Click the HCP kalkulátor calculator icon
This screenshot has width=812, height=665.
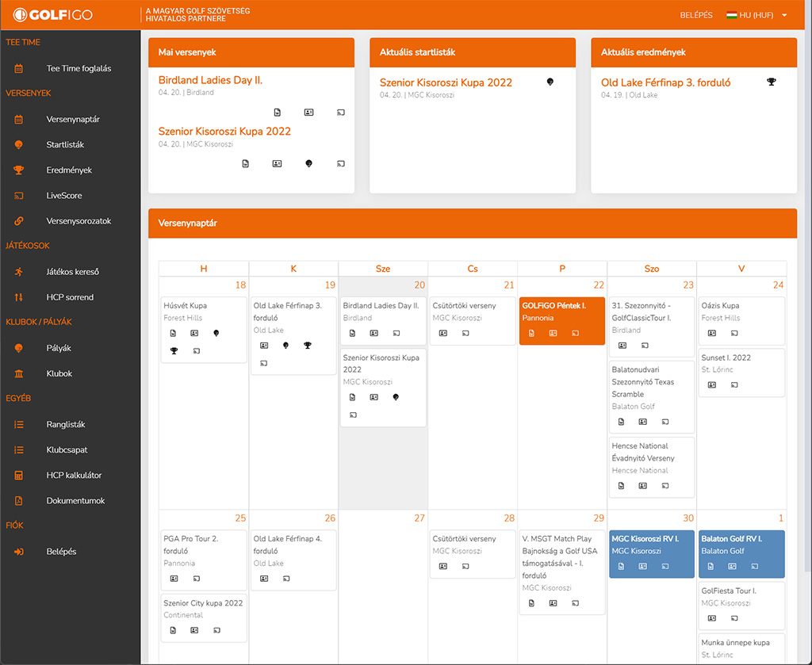(x=19, y=475)
